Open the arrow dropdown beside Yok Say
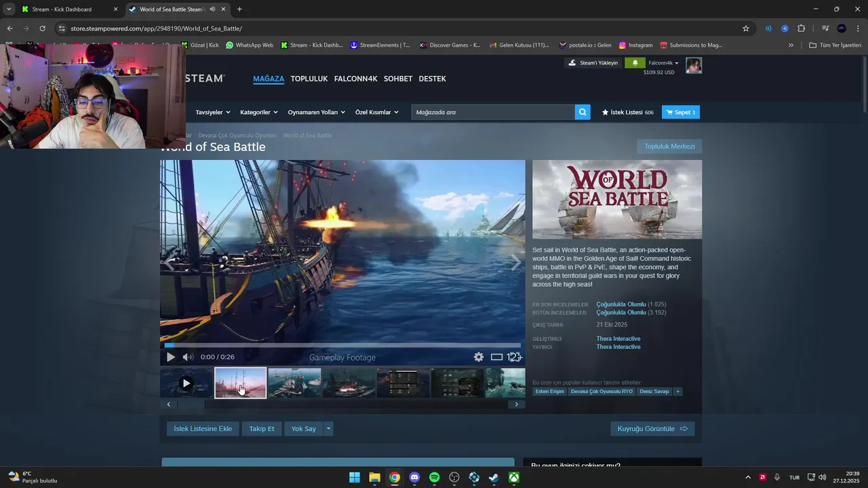Viewport: 868px width, 488px height. click(x=329, y=429)
